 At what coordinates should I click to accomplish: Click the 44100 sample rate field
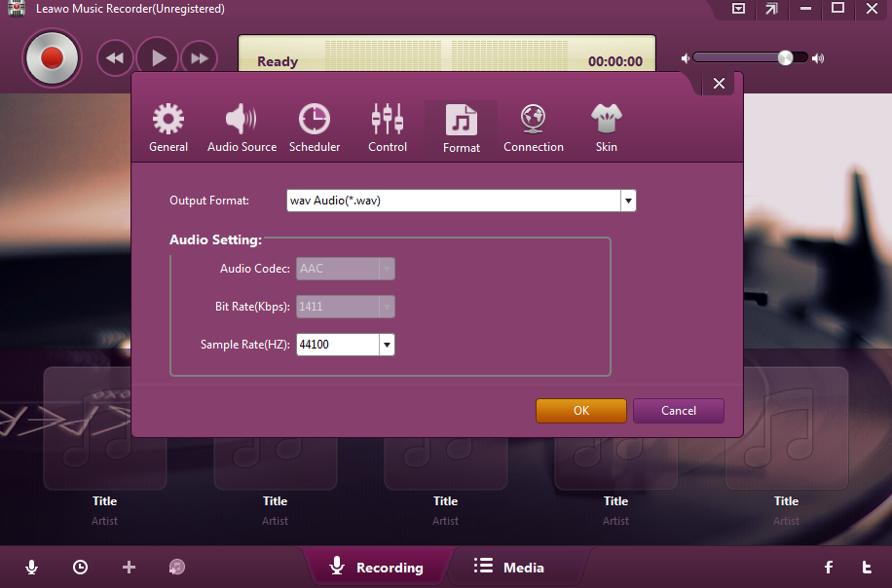pyautogui.click(x=338, y=345)
